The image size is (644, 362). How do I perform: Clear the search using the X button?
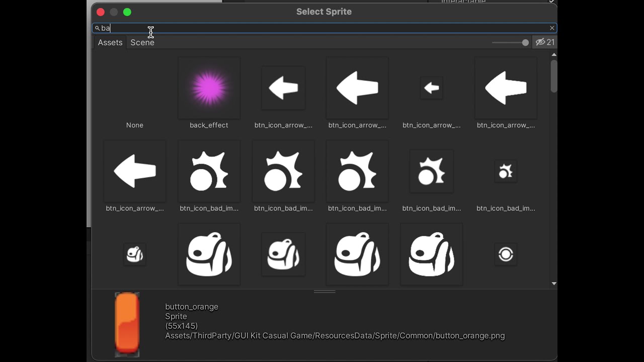tap(552, 28)
